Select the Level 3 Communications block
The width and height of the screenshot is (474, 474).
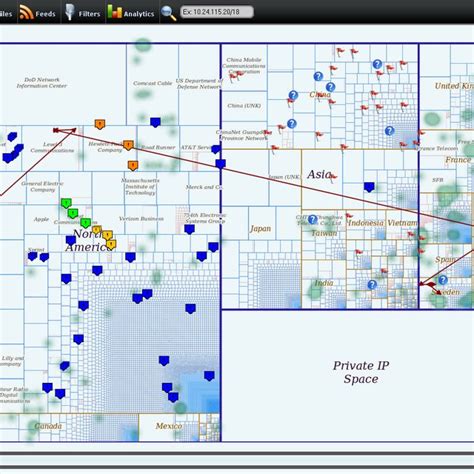click(x=52, y=147)
